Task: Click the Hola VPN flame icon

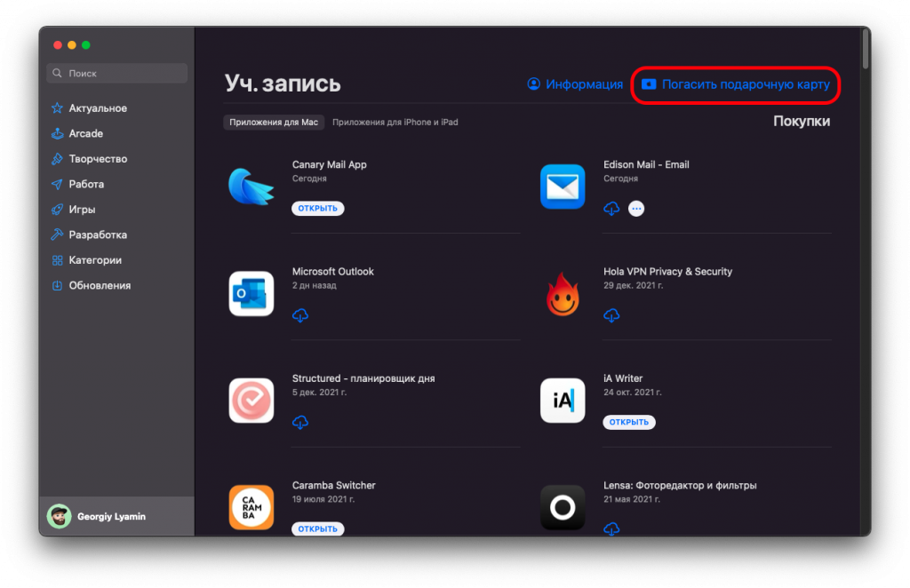Action: (x=563, y=294)
